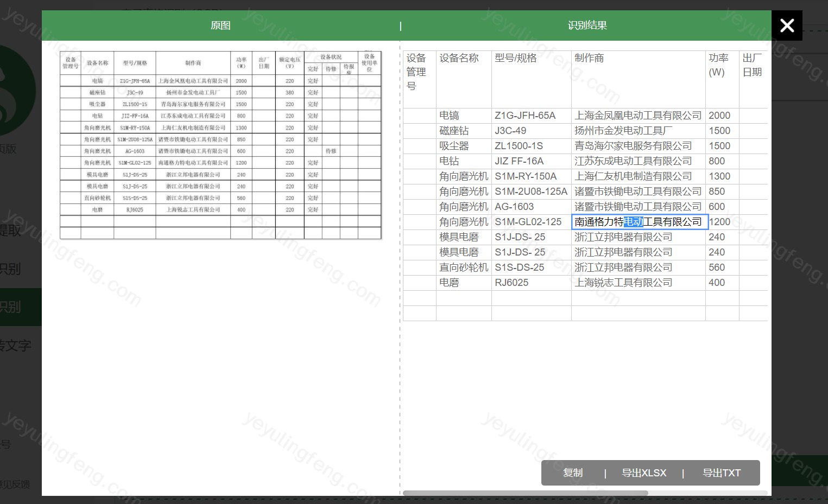Select 角向磨光机 in the AG-1603 row
The width and height of the screenshot is (828, 504).
pos(464,207)
